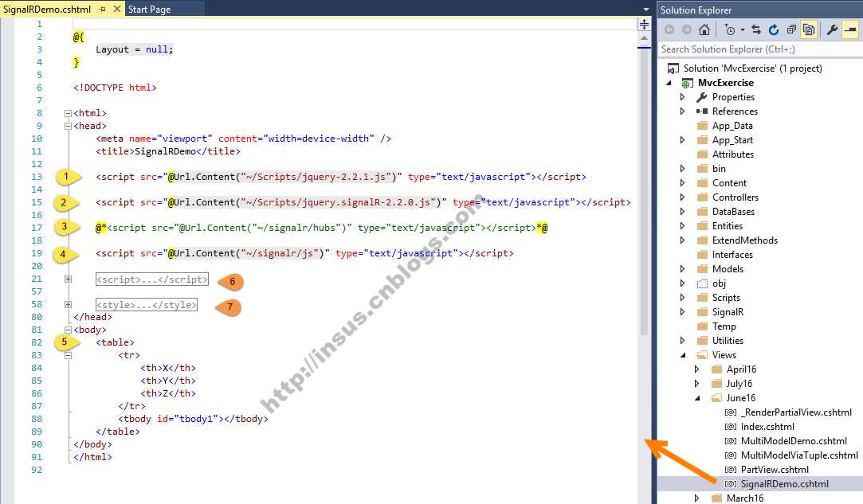Select the Temp folder
863x504 pixels.
724,326
